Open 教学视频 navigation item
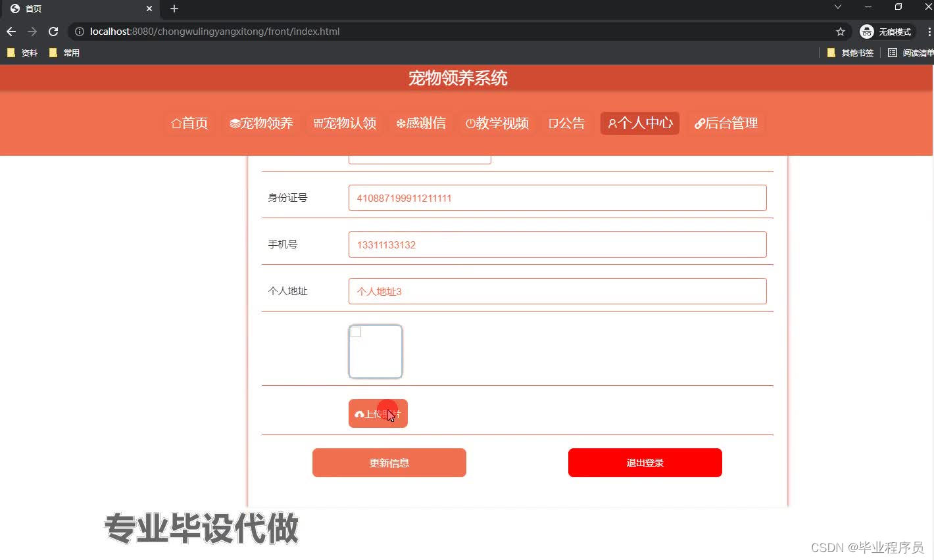The height and width of the screenshot is (560, 934). [497, 123]
